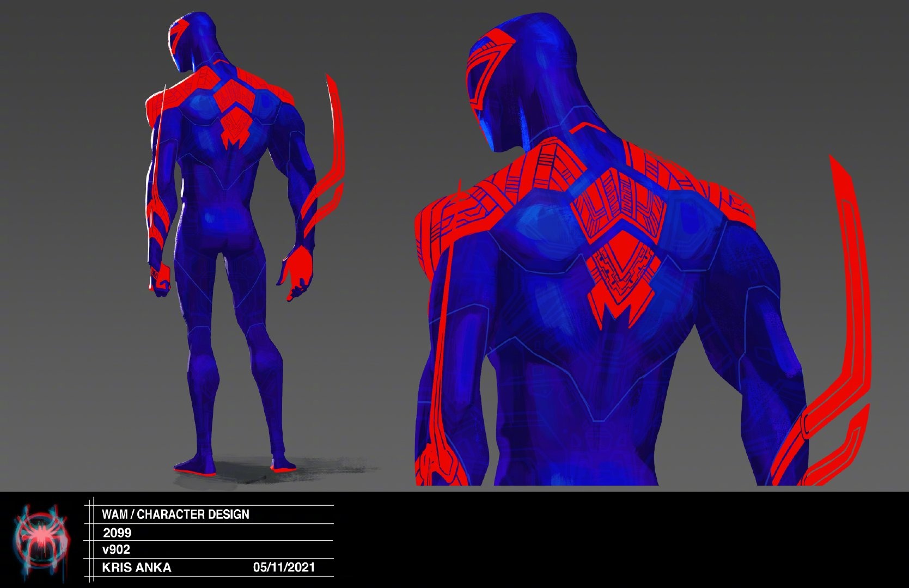Click the "v902" version label

[x=116, y=549]
